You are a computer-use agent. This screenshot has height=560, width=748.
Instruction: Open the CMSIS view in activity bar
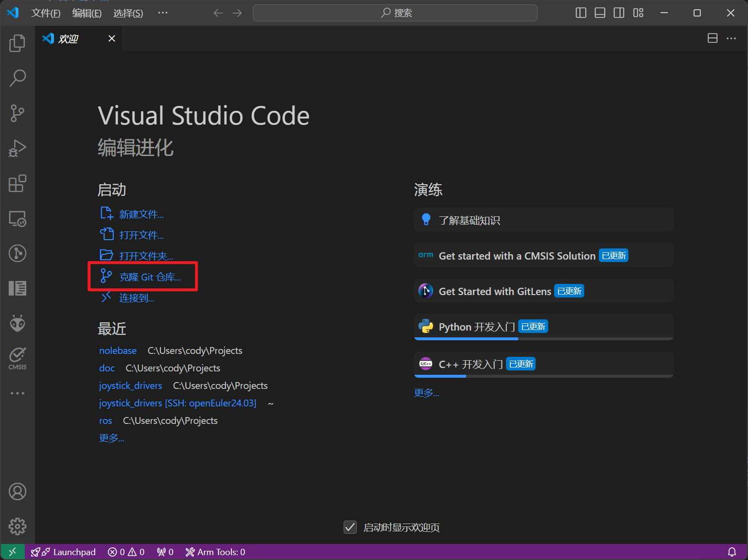coord(17,358)
